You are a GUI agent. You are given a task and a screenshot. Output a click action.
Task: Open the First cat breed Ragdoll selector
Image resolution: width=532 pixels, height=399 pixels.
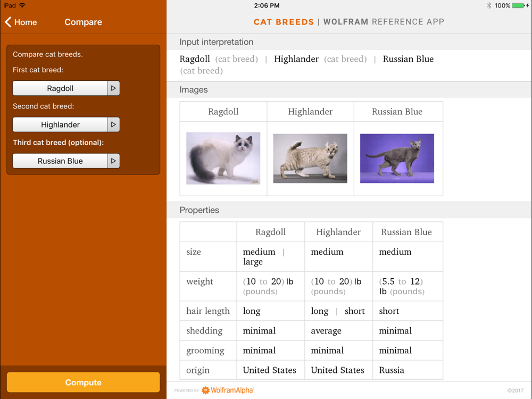tap(61, 88)
